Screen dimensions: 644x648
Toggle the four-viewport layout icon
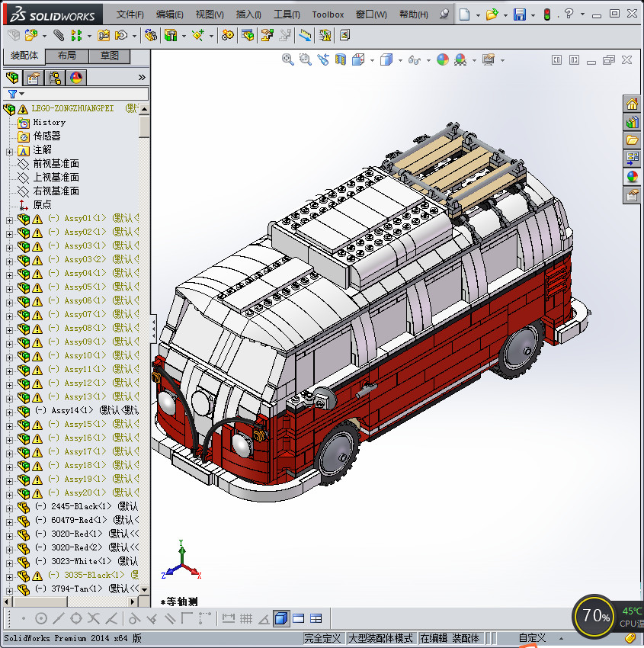(316, 619)
